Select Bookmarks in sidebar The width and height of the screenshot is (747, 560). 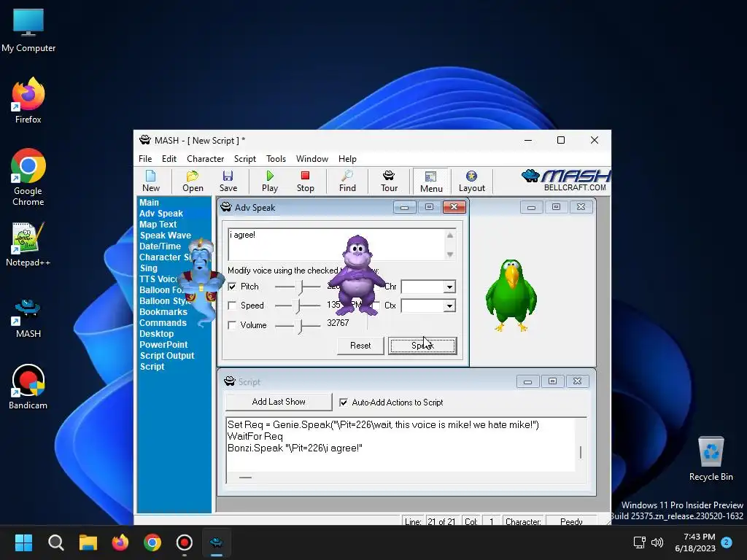[163, 312]
